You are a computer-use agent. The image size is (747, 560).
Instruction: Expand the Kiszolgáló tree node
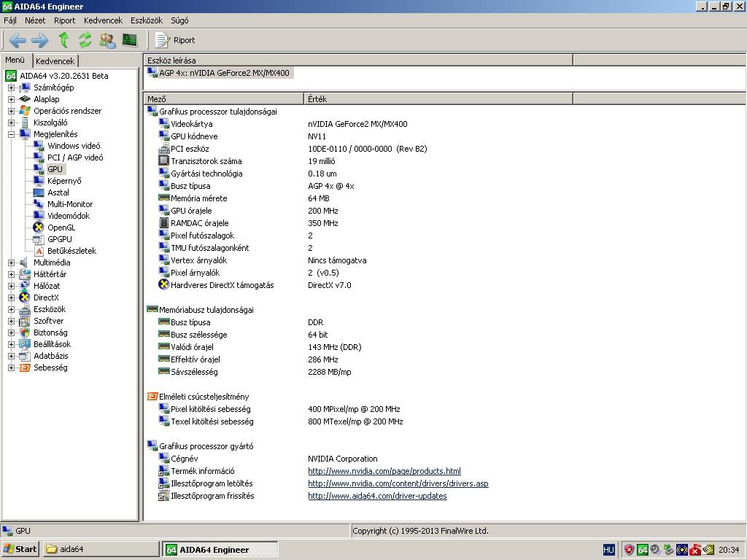[x=11, y=122]
